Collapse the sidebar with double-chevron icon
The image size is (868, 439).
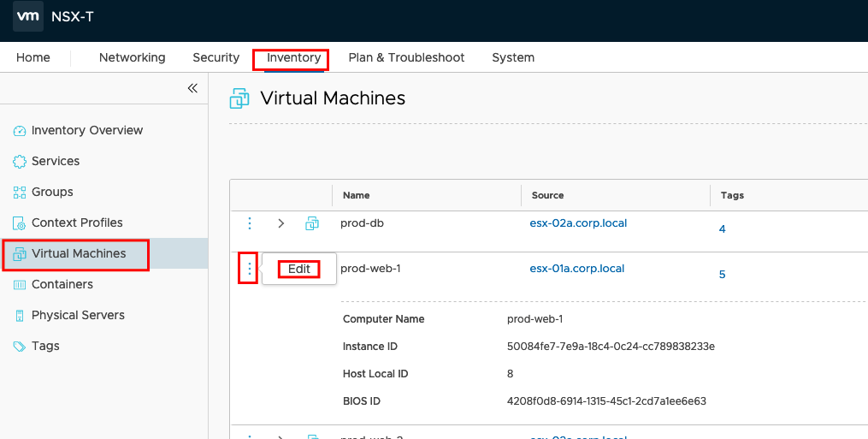click(192, 88)
